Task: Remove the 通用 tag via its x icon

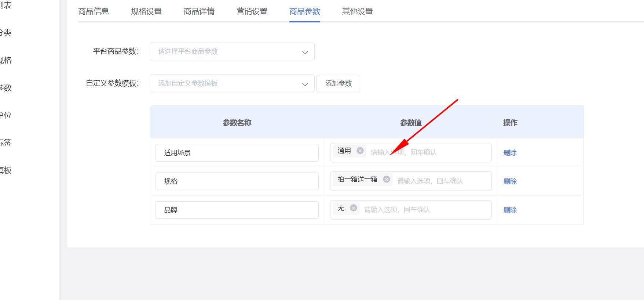Action: point(360,151)
